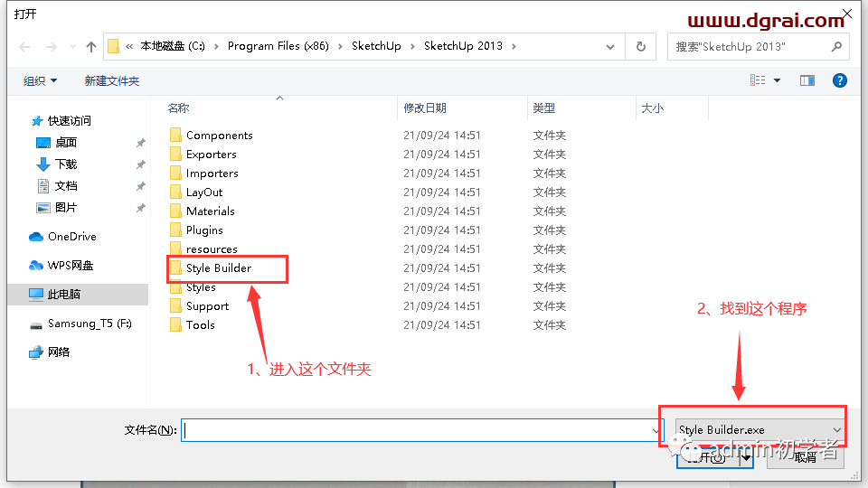
Task: Select the Style Builder folder
Action: point(219,267)
